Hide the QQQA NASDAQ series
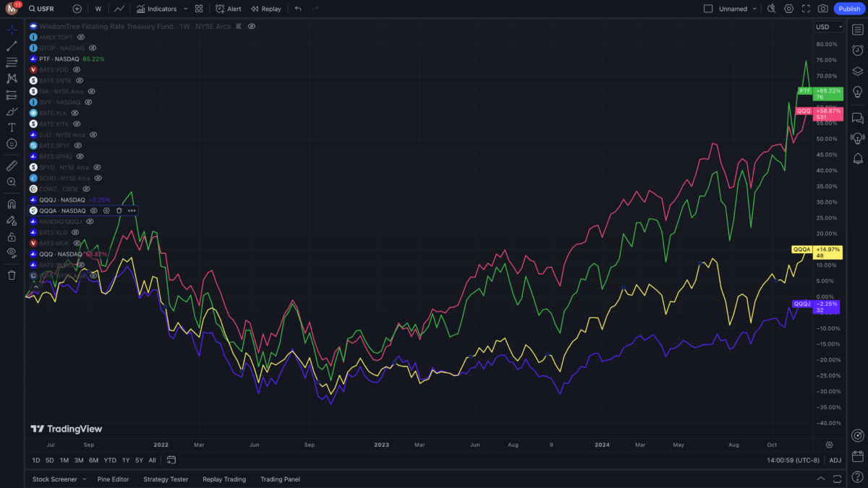Viewport: 868px width, 488px height. point(94,210)
